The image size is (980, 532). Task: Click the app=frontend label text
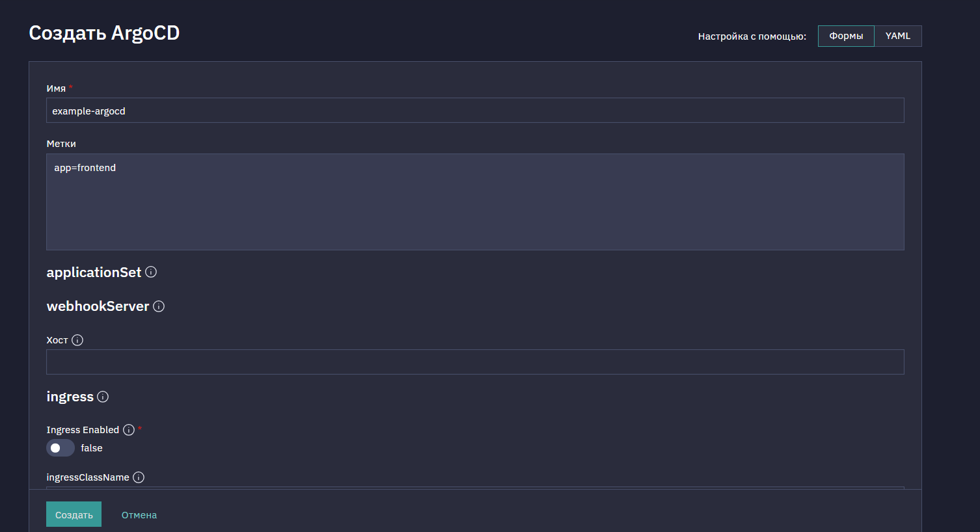click(x=85, y=168)
